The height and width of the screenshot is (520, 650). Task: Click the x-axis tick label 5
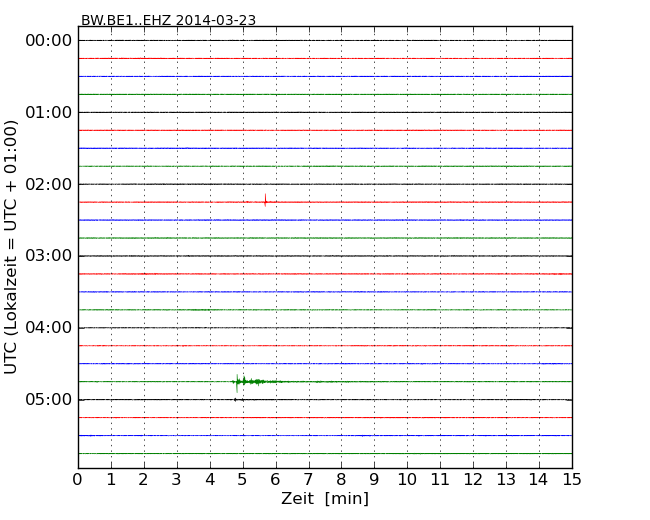point(243,480)
